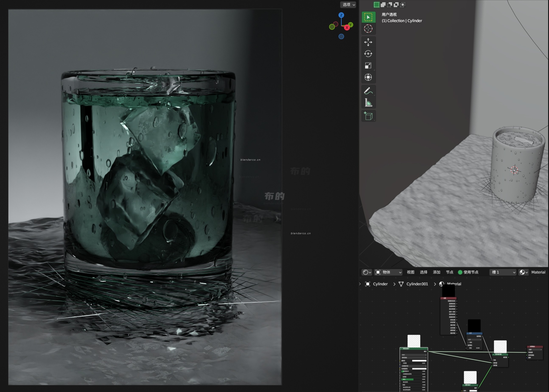Click the object icon beside Cylinder breadcrumb
This screenshot has height=392, width=549.
click(x=368, y=284)
